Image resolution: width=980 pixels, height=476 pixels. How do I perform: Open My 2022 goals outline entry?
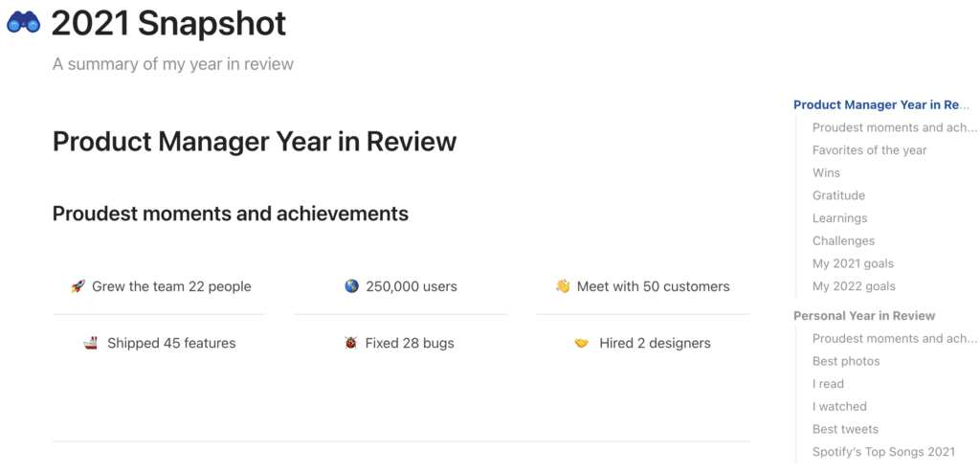click(854, 286)
